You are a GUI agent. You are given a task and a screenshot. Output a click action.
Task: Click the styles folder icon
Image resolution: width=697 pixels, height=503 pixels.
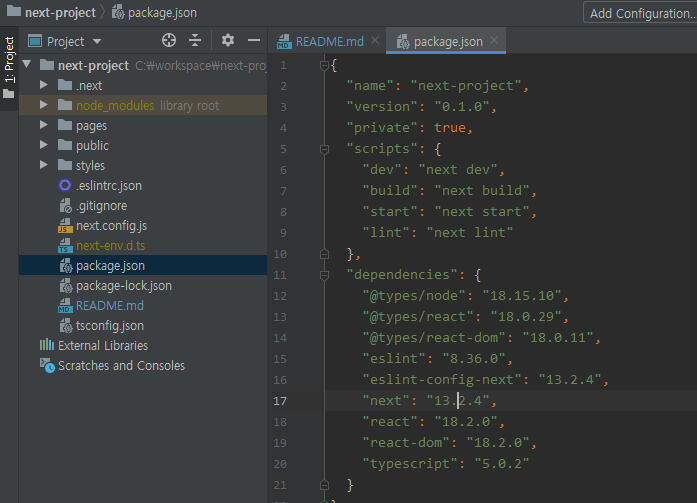click(65, 165)
